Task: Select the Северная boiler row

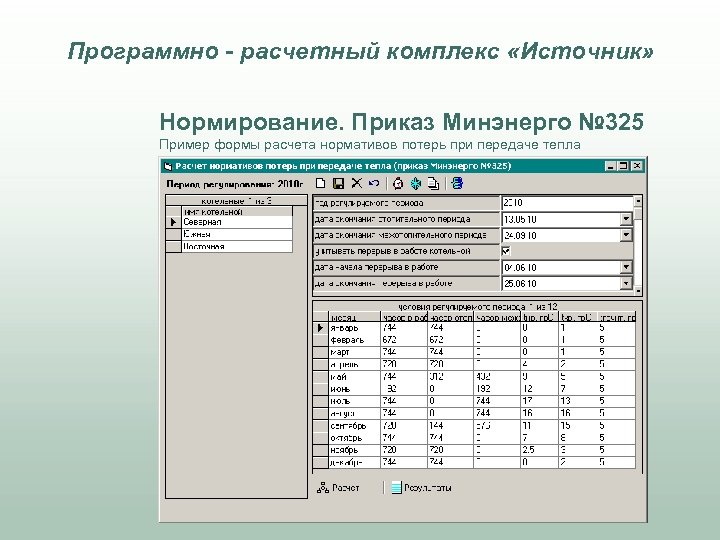Action: [237, 222]
